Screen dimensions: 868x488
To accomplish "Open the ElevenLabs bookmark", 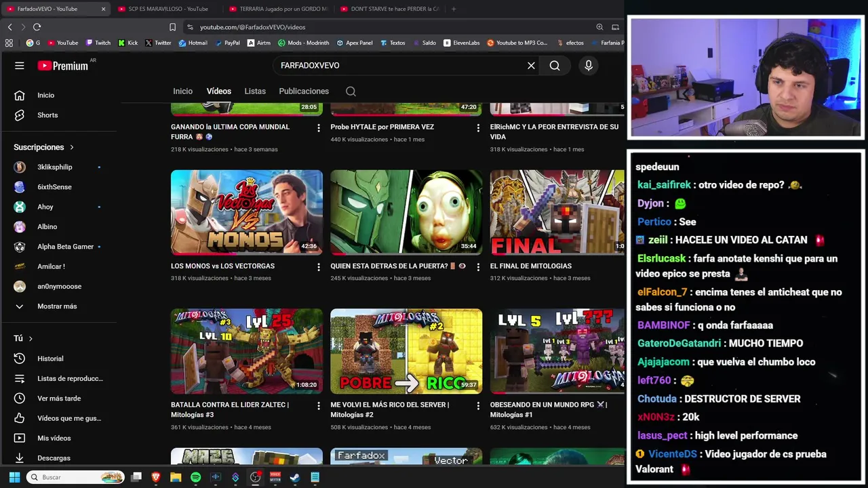I will (x=462, y=43).
